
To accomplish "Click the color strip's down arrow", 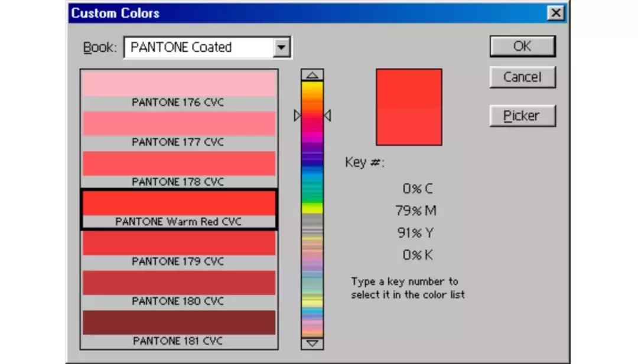I will pos(312,344).
